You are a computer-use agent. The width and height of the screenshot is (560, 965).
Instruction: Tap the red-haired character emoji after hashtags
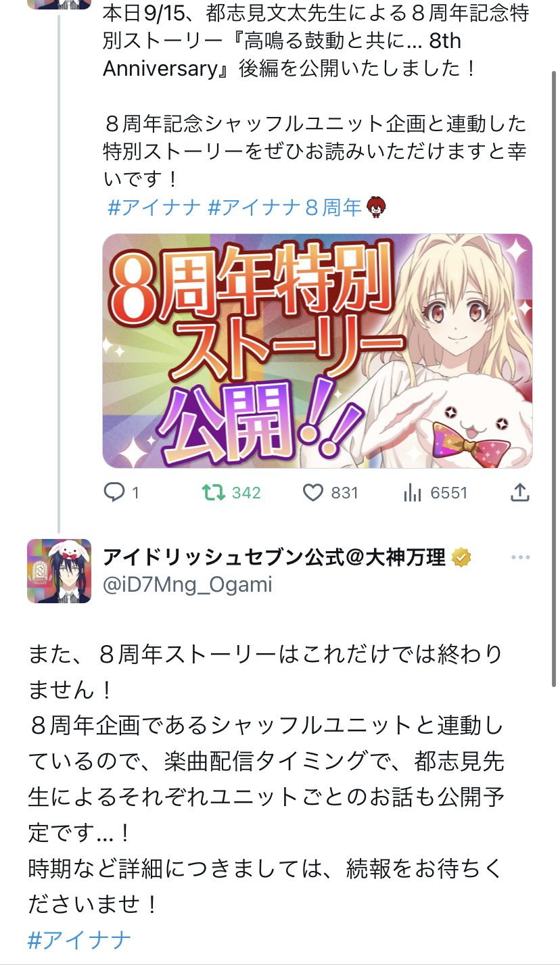pos(376,207)
